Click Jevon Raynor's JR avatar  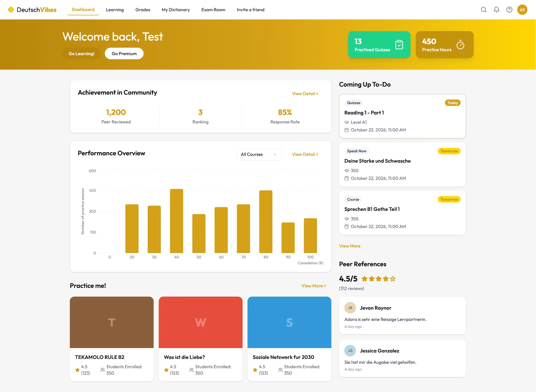[350, 308]
